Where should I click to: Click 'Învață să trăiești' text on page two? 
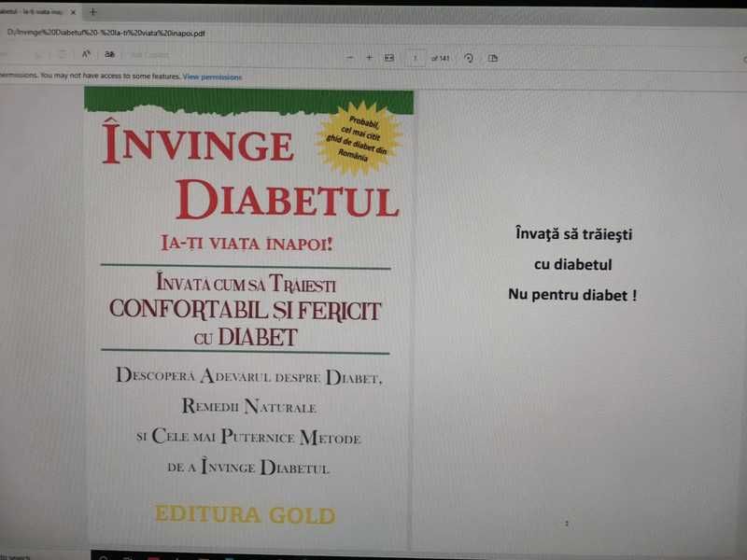pyautogui.click(x=574, y=234)
